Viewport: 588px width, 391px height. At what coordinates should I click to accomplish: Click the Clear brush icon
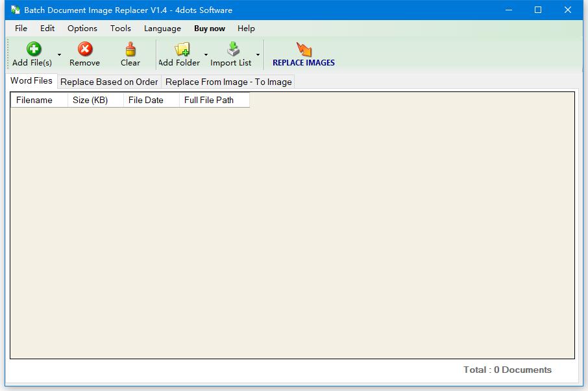pos(130,49)
